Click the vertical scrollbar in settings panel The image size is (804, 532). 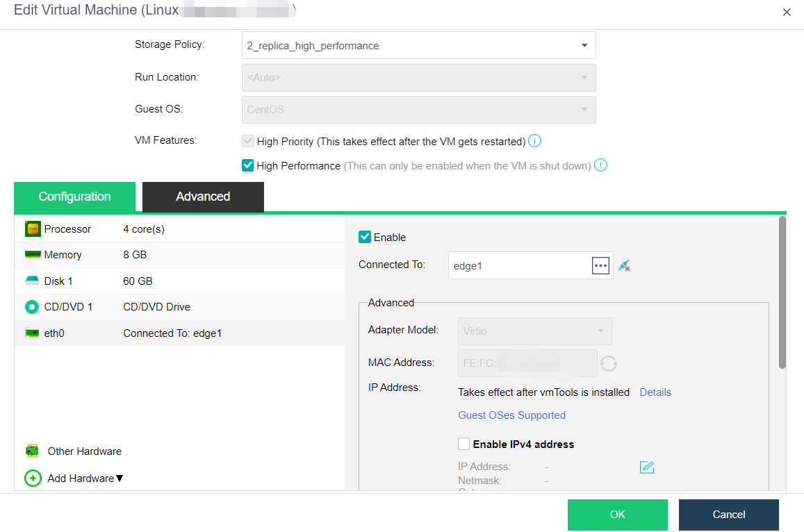(782, 292)
